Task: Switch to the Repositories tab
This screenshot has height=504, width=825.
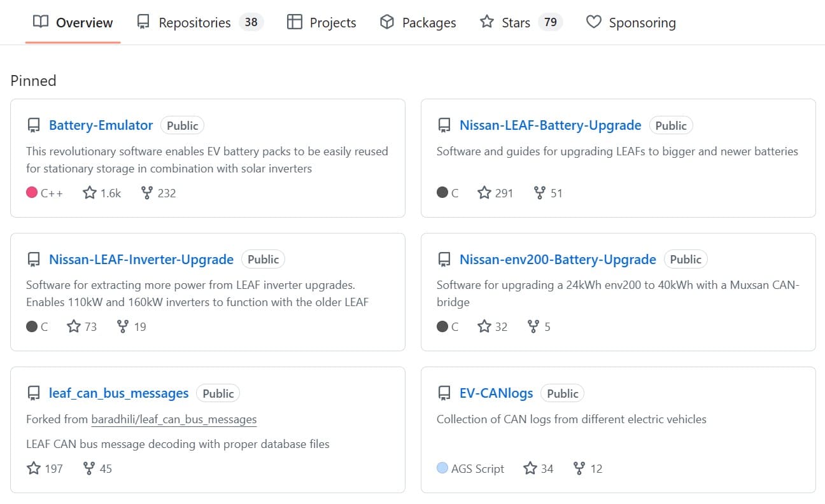Action: 201,22
